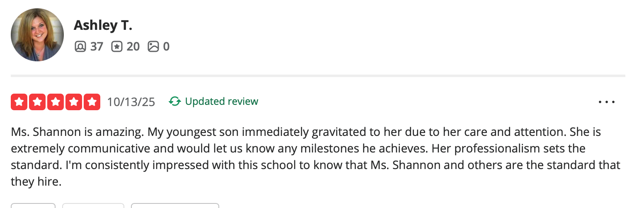Image resolution: width=644 pixels, height=208 pixels.
Task: Click Ashley T.'s profile photo
Action: point(37,35)
